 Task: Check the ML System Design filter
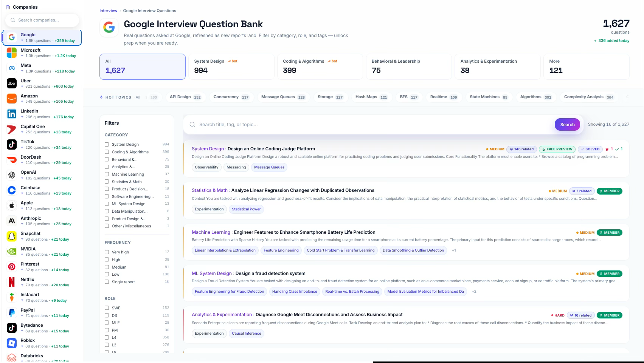tap(107, 204)
